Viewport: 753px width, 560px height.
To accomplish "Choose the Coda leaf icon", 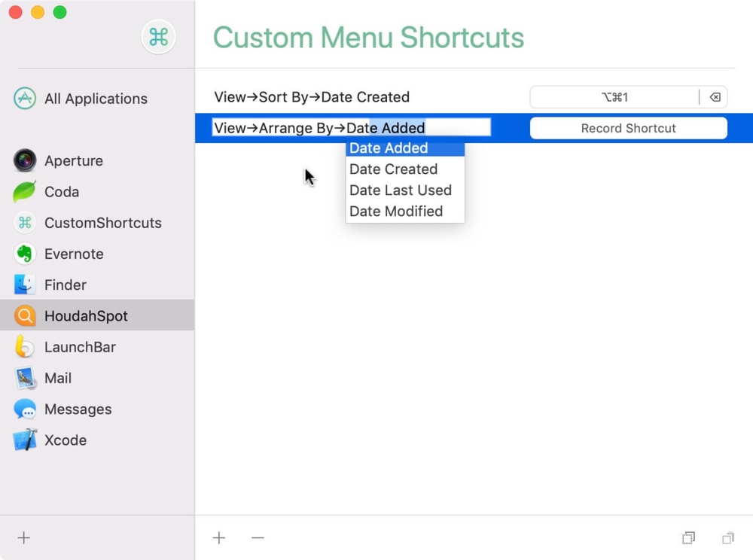I will [25, 191].
